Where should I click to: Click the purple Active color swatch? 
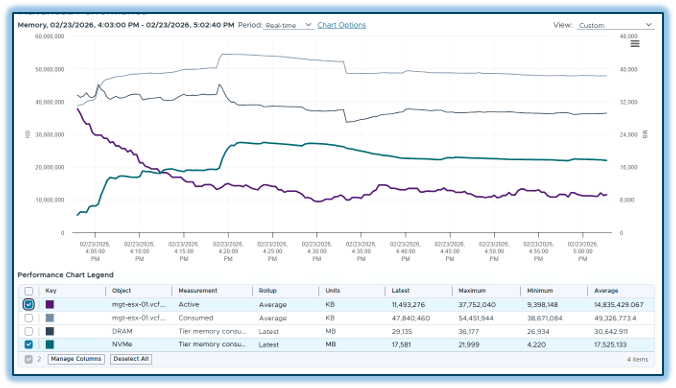[x=50, y=304]
